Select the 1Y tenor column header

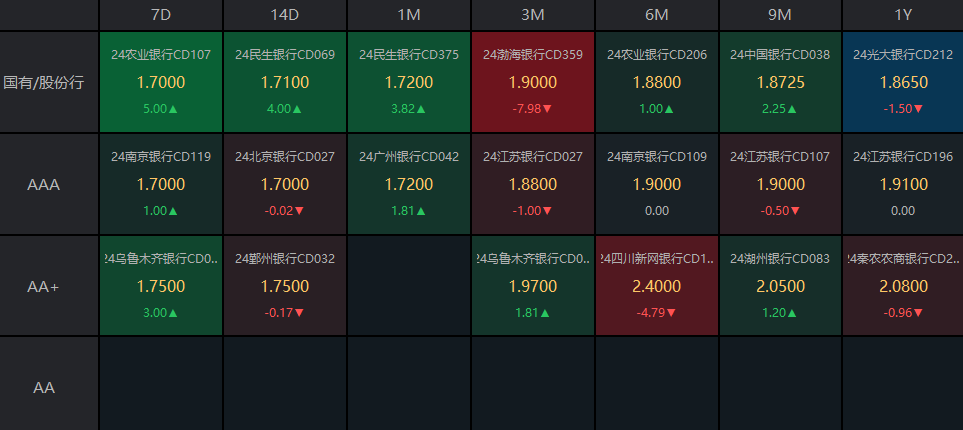[x=903, y=15]
